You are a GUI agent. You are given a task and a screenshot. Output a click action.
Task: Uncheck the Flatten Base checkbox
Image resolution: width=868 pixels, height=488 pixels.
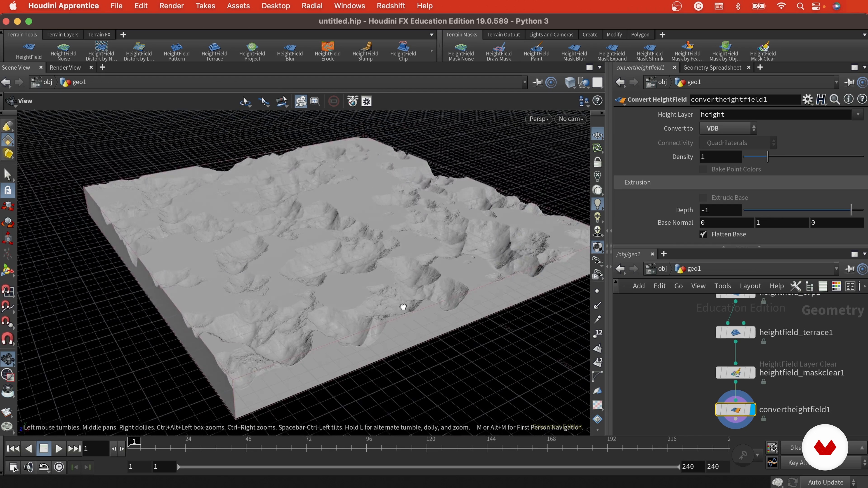point(703,235)
